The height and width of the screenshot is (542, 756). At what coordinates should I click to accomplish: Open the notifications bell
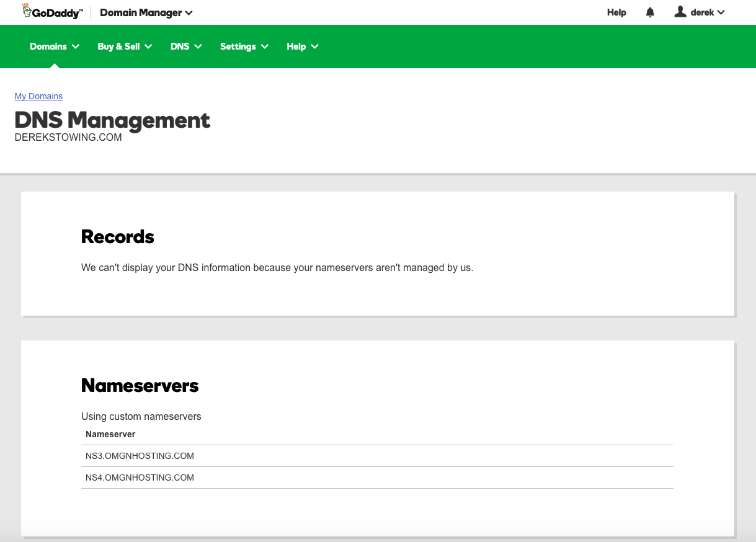pyautogui.click(x=650, y=12)
